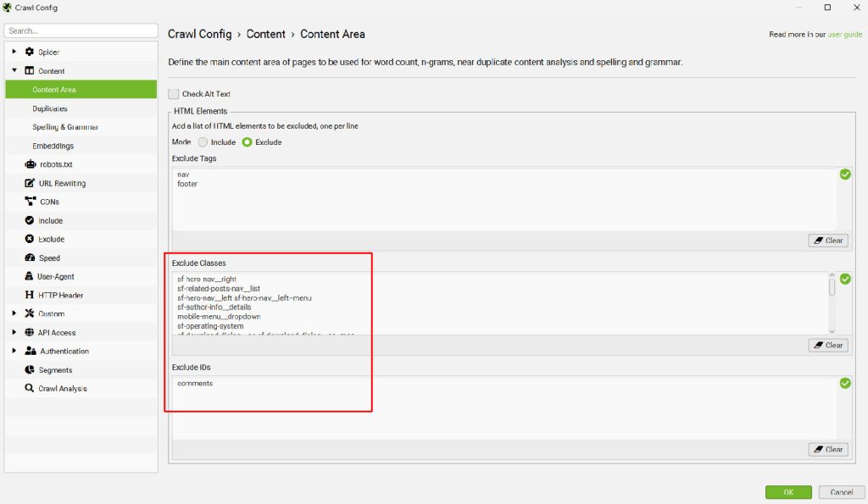Select the robots.txt label in the sidebar

point(56,164)
